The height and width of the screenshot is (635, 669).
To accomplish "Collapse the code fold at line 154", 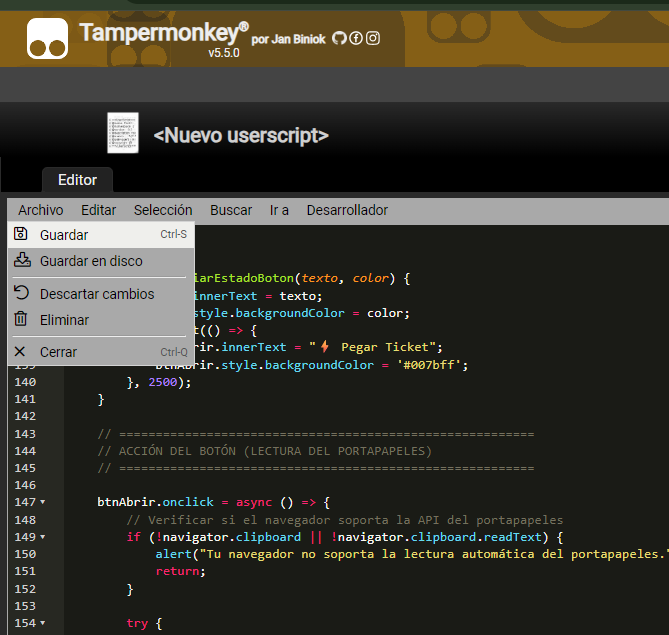I will point(43,623).
